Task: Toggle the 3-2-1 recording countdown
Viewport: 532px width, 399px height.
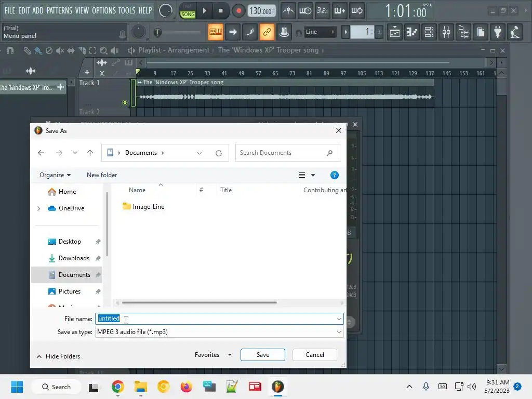Action: point(322,11)
